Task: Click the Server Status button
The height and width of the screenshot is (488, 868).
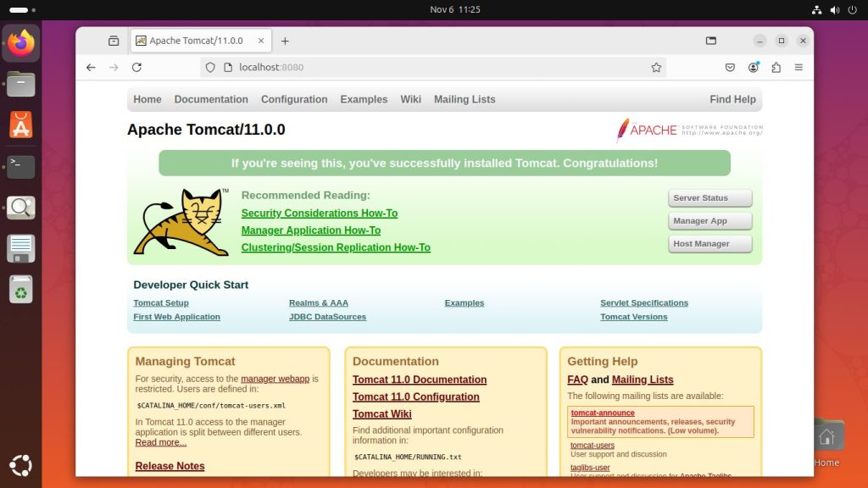Action: click(x=709, y=197)
